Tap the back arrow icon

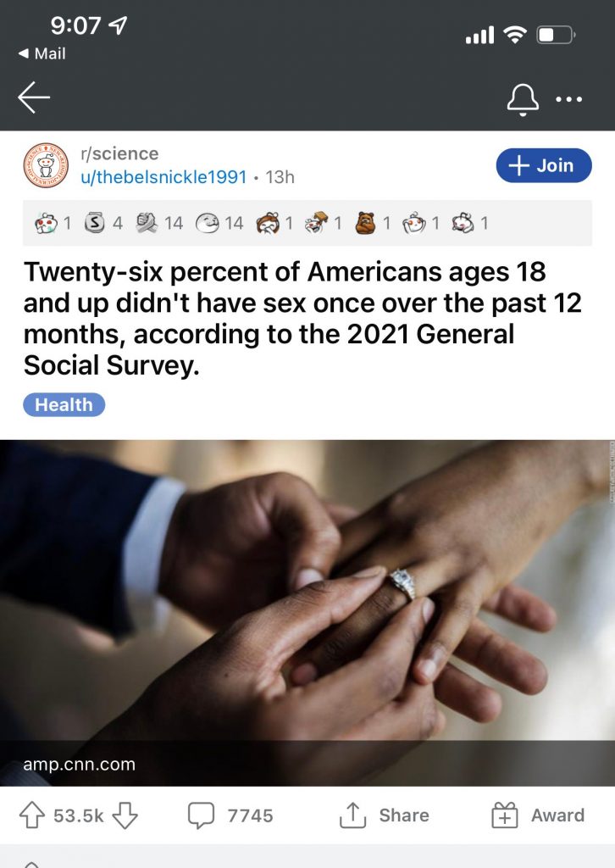[34, 98]
